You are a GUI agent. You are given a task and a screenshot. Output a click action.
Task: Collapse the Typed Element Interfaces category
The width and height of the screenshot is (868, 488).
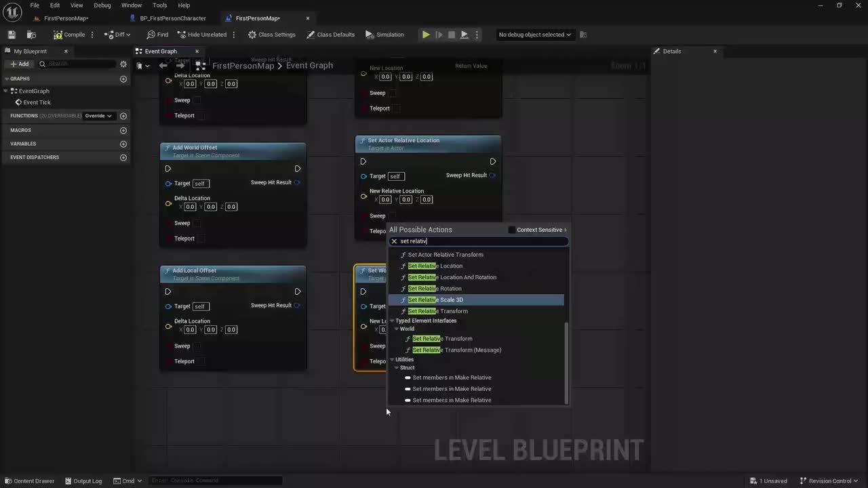tap(392, 321)
